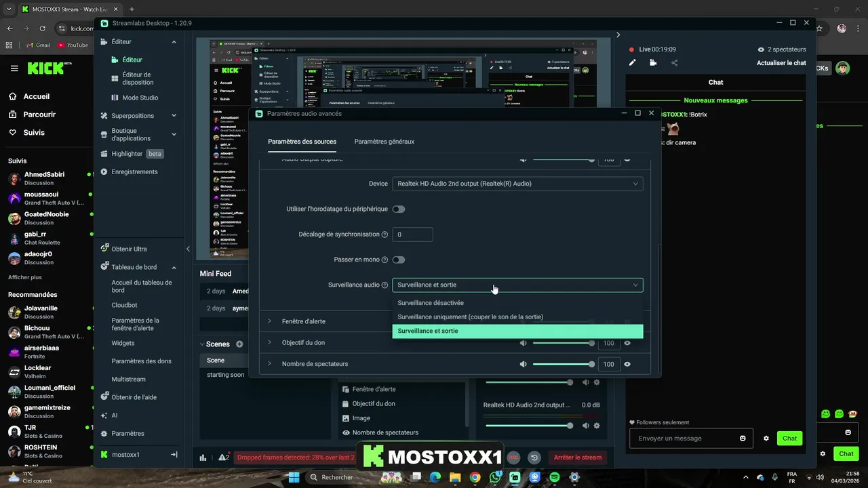Open Cloudbot in the dashboard menu
The width and height of the screenshot is (868, 488).
[x=124, y=305]
